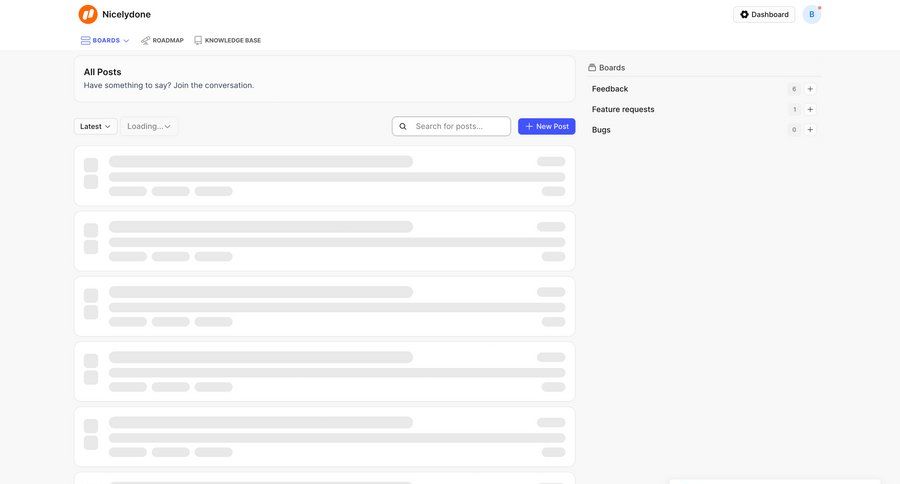
Task: Open the Latest sort dropdown
Action: pos(95,126)
